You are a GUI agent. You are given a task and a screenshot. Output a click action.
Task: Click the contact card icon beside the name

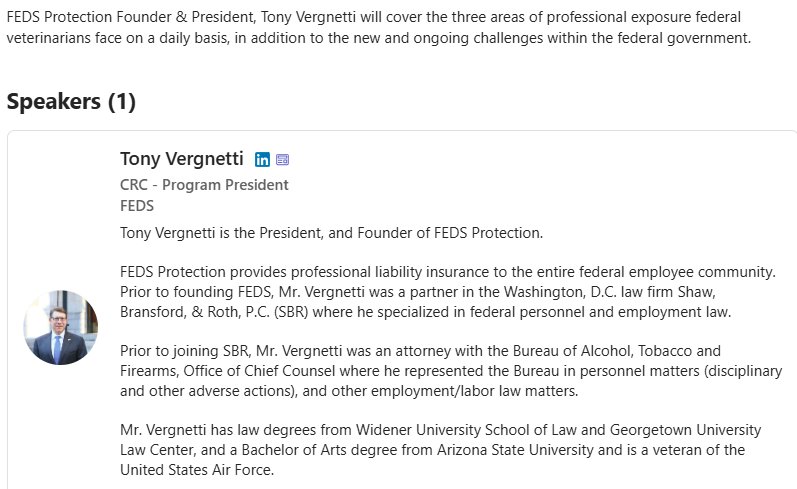pos(283,160)
